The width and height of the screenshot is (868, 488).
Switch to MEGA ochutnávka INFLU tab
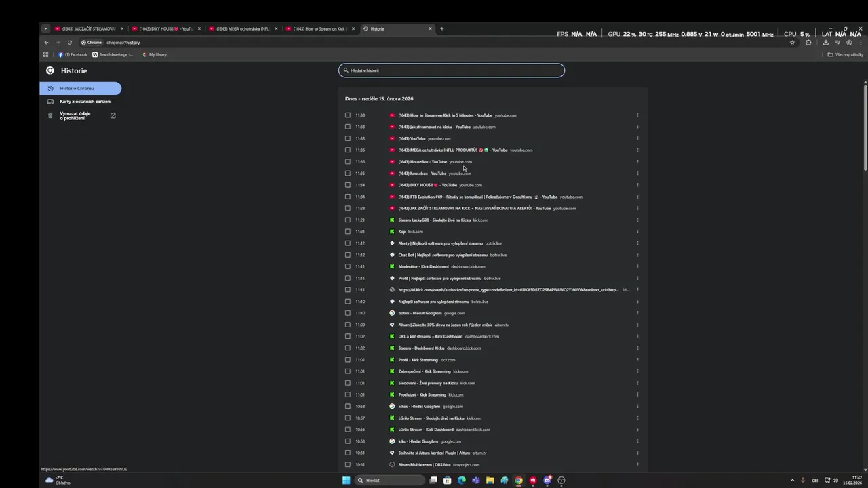click(x=243, y=28)
